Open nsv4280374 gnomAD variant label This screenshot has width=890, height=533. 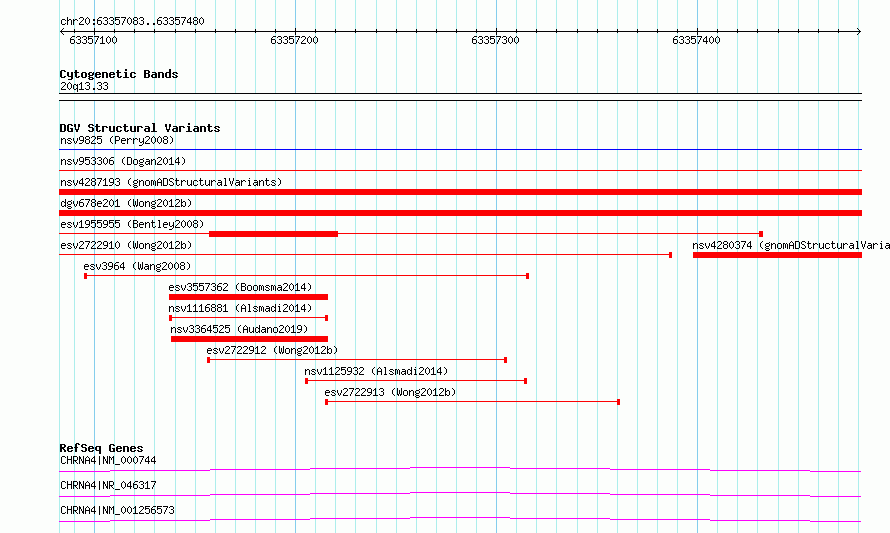tap(791, 245)
